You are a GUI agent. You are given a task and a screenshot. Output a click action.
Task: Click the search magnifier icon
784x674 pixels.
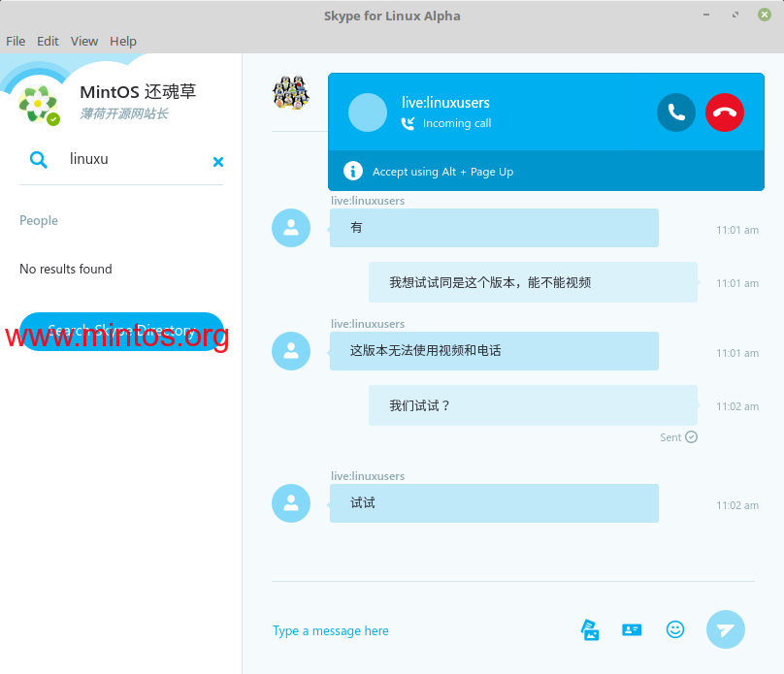pos(39,159)
